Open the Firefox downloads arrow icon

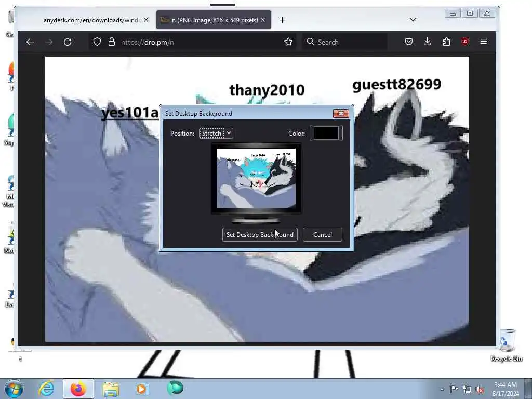[428, 42]
